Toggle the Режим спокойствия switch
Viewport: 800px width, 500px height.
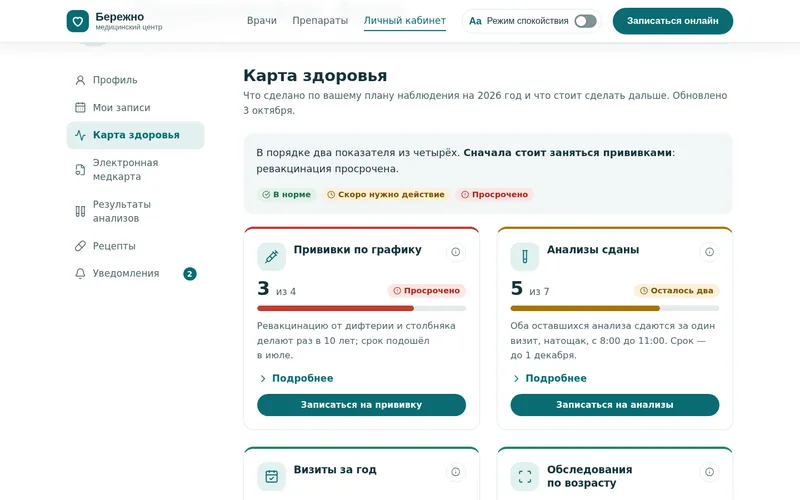point(585,21)
